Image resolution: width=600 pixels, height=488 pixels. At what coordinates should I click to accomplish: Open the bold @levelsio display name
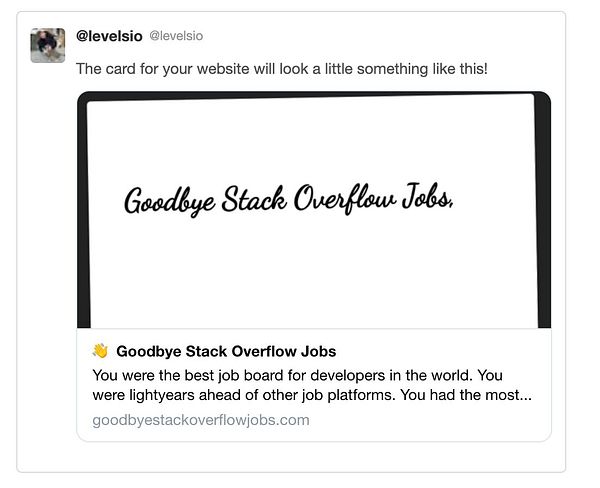pos(109,36)
